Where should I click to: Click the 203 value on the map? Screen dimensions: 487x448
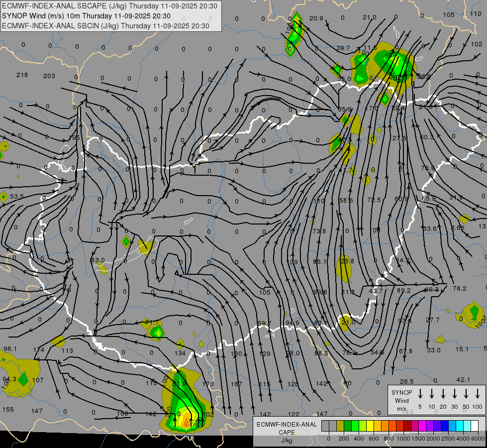click(49, 76)
